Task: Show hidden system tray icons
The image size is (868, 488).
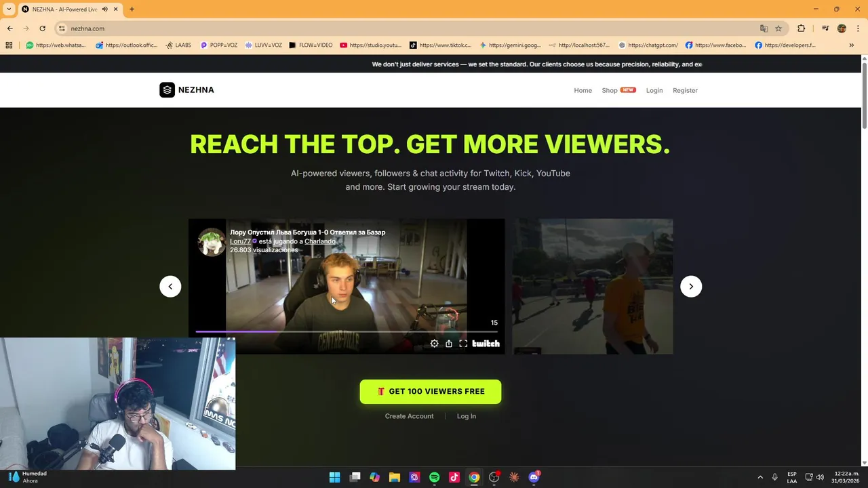Action: [x=760, y=477]
